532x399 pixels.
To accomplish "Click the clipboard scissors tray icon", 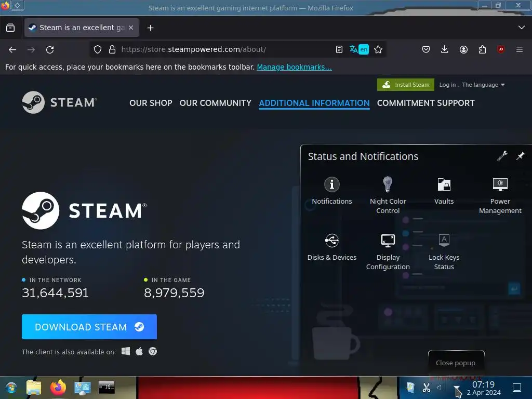I will click(426, 387).
